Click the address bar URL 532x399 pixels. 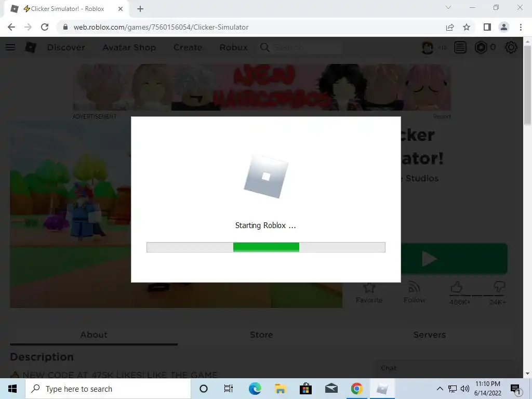[161, 27]
